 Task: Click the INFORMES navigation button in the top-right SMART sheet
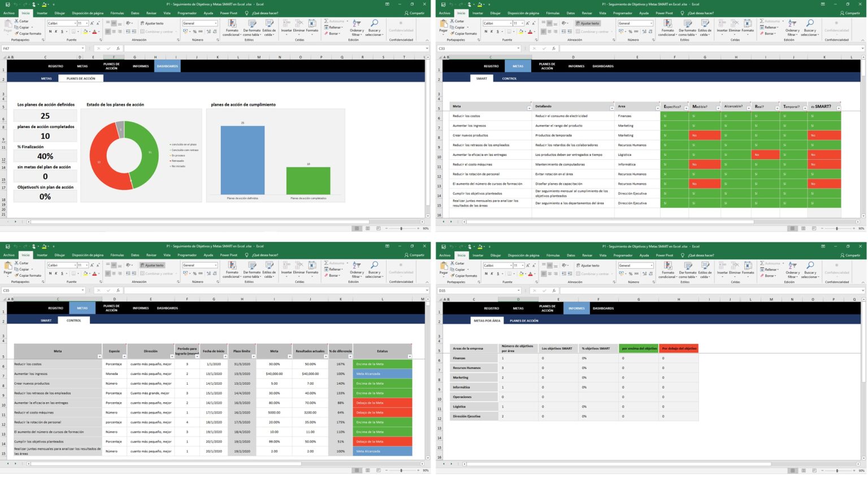coord(576,66)
